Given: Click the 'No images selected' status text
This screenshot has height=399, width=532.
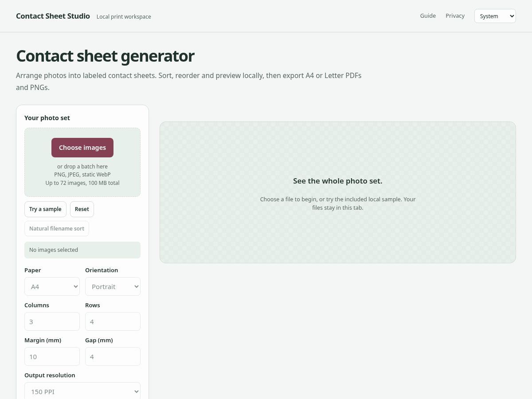Looking at the screenshot, I should coord(54,250).
